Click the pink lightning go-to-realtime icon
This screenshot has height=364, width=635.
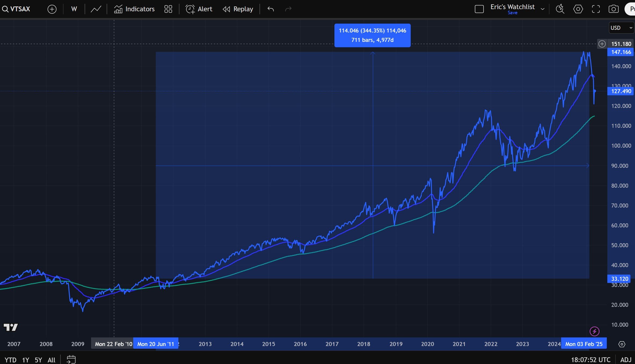click(594, 332)
